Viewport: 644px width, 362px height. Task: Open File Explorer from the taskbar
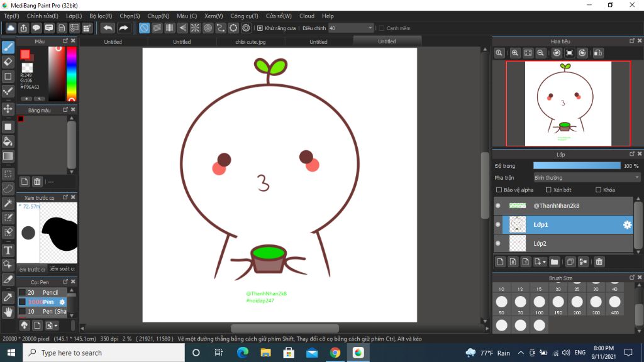(x=266, y=353)
